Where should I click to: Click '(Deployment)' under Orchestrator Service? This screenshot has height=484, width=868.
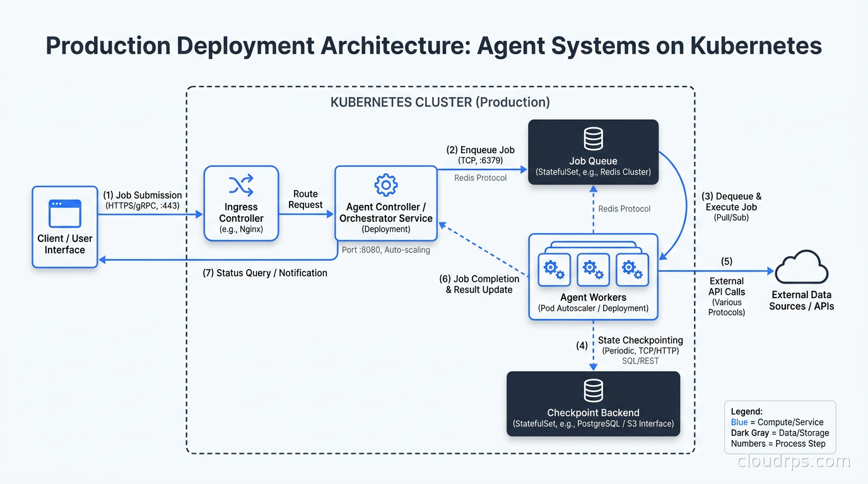click(385, 229)
